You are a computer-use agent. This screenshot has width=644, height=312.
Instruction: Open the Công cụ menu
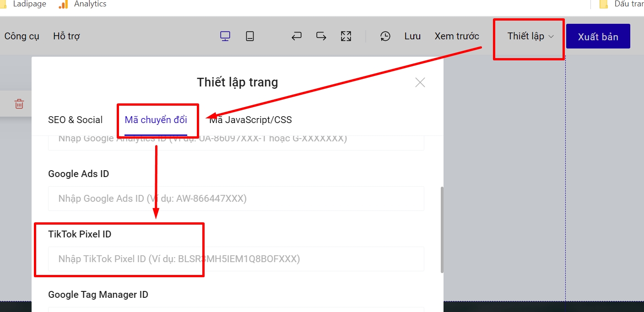(22, 36)
